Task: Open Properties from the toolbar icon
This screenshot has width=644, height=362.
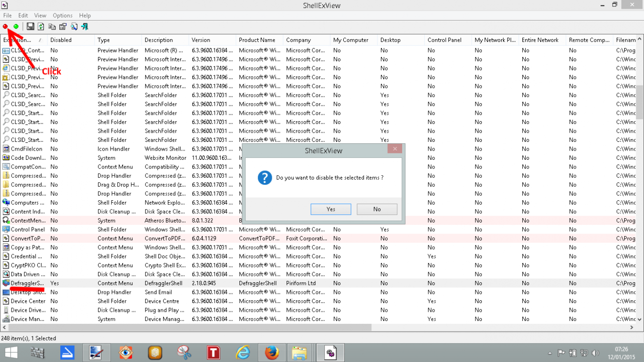Action: tap(63, 27)
